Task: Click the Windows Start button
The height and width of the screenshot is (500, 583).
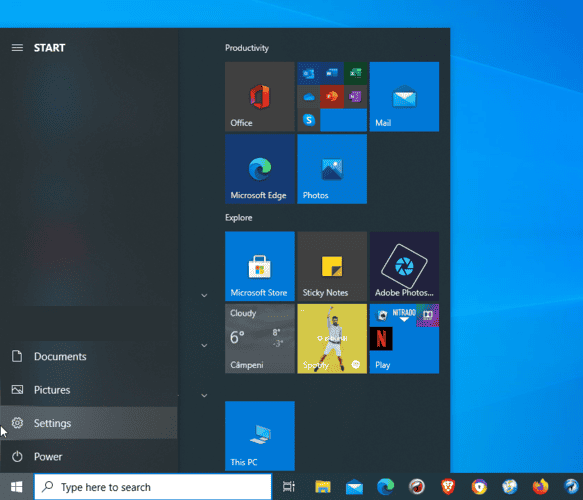Action: click(16, 487)
